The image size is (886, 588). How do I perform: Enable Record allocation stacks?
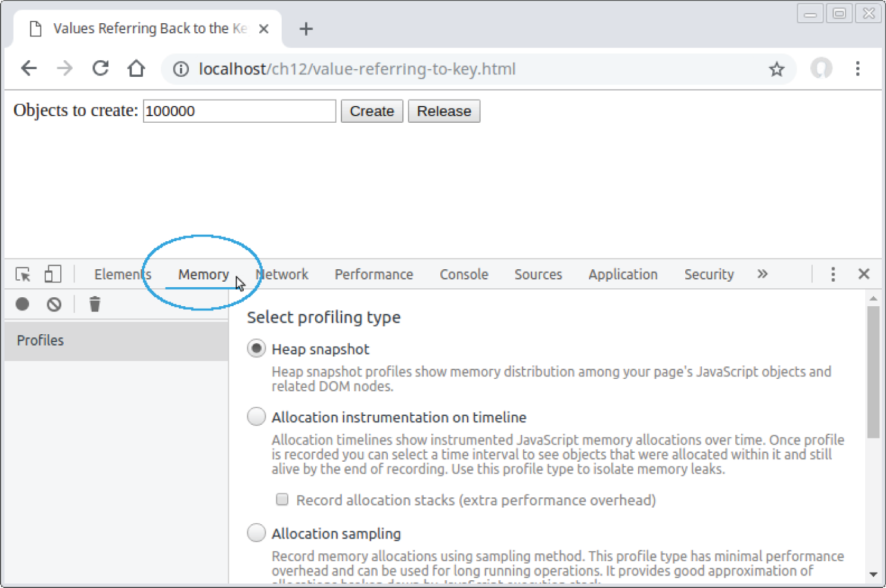pos(281,500)
